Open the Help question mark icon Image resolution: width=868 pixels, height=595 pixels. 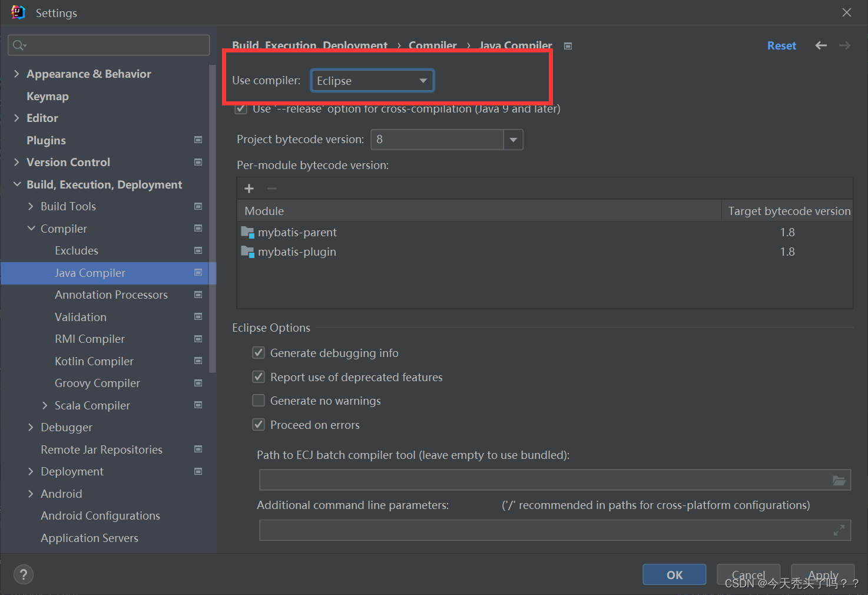tap(23, 574)
